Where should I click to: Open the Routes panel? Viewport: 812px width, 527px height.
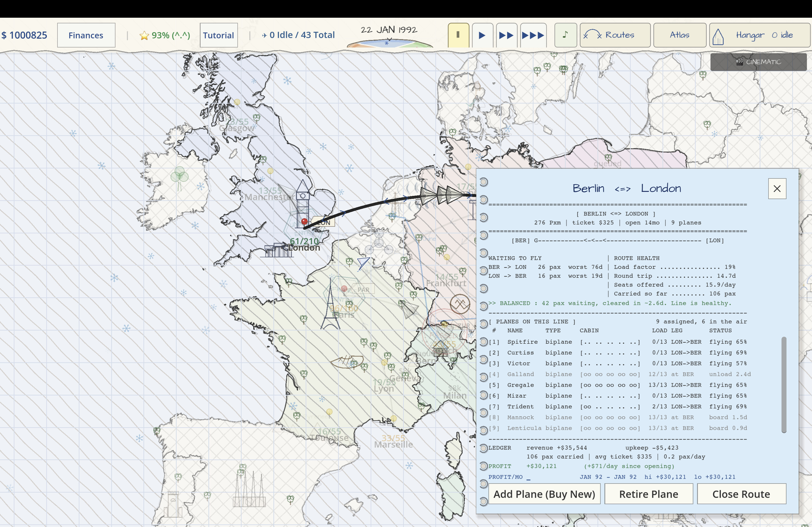coord(615,35)
